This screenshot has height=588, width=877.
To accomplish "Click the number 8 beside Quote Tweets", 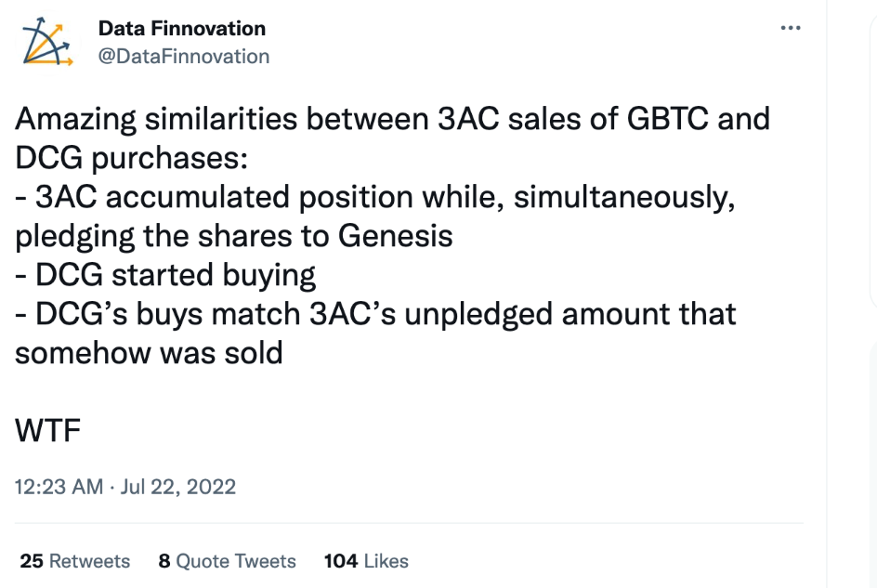I will [164, 560].
